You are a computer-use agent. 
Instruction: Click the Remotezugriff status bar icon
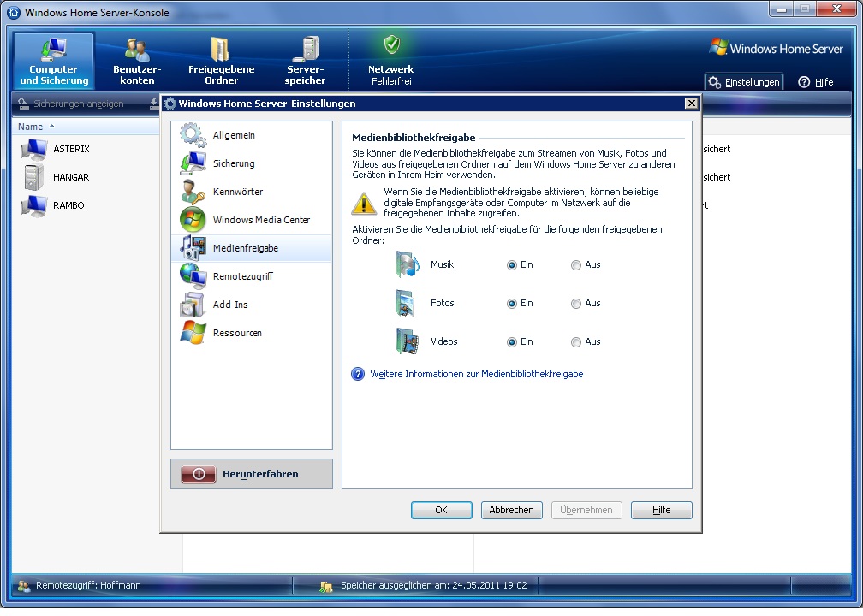coord(24,586)
